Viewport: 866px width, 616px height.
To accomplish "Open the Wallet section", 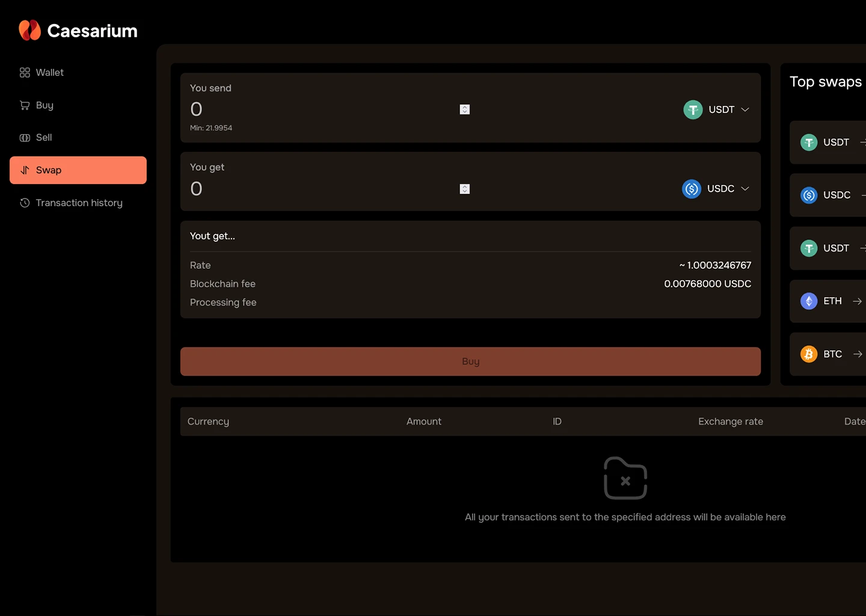I will pyautogui.click(x=49, y=73).
